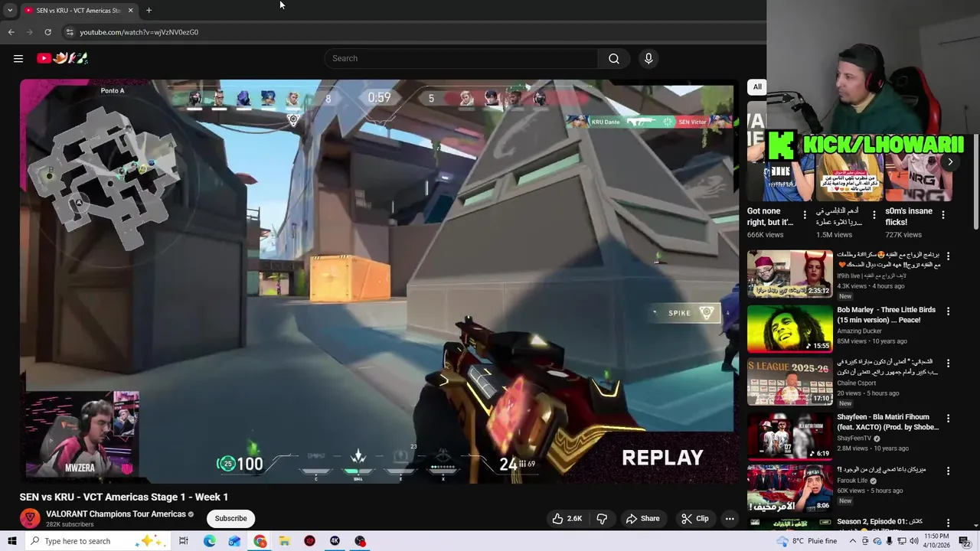980x551 pixels.
Task: Click the video title 'SEN vs KRU - VCT Americas'
Action: [124, 497]
